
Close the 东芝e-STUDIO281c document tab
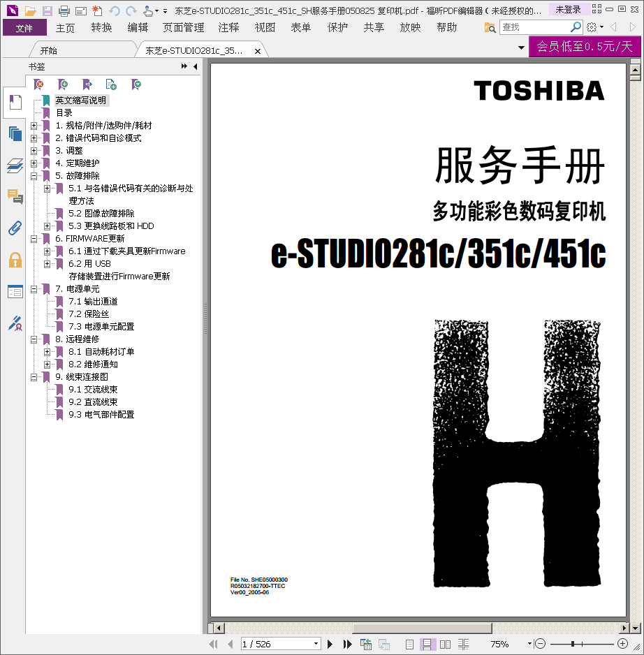[258, 51]
